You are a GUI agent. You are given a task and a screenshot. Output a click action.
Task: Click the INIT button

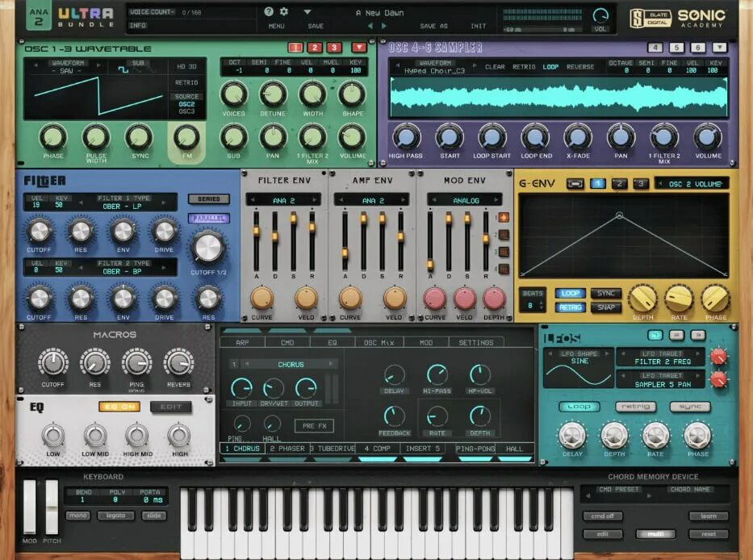pos(478,26)
